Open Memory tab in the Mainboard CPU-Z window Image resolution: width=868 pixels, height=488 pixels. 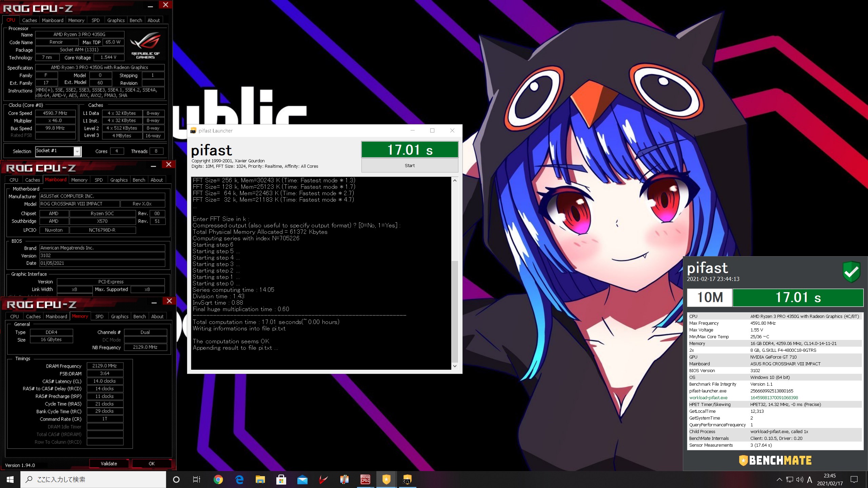tap(79, 180)
